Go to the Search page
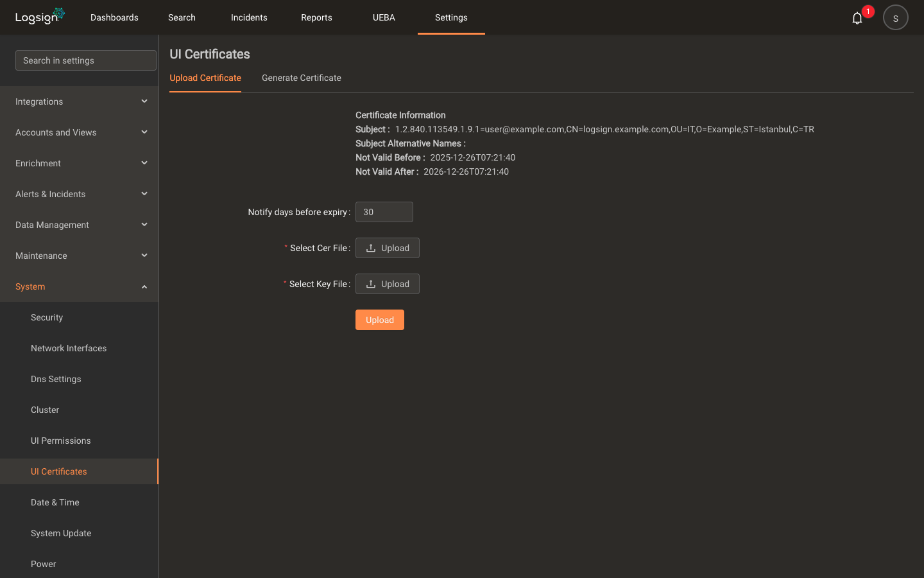 [182, 17]
